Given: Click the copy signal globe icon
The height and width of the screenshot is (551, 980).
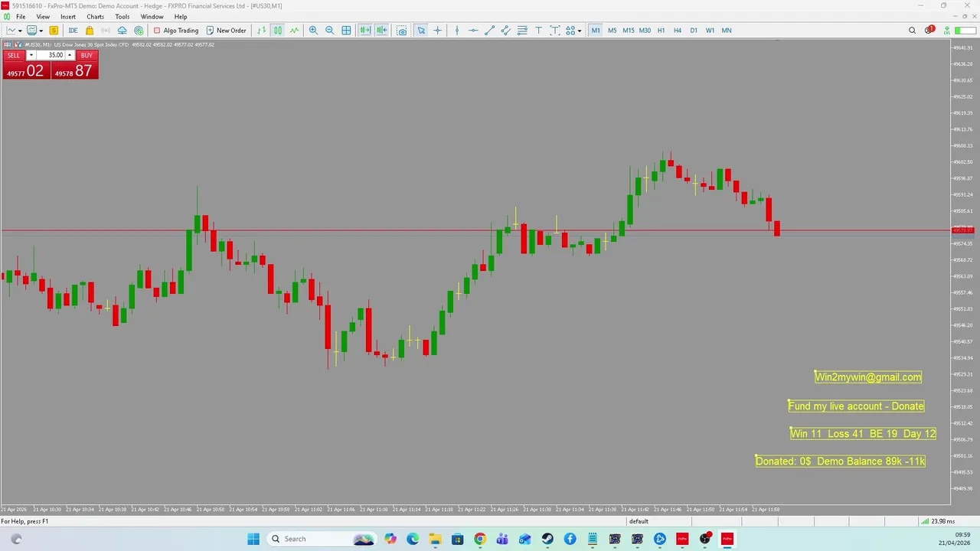Looking at the screenshot, I should click(x=139, y=31).
